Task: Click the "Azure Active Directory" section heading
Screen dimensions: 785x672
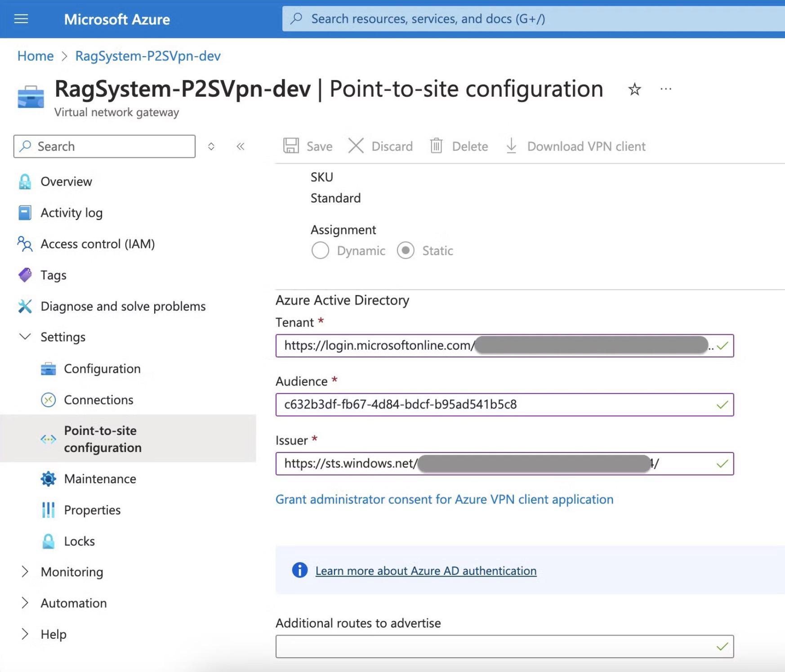Action: (343, 300)
